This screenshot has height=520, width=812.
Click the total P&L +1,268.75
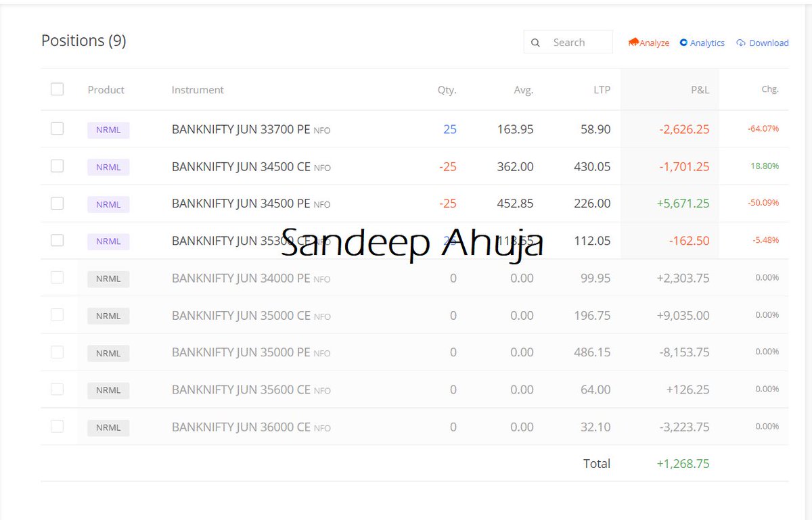683,464
